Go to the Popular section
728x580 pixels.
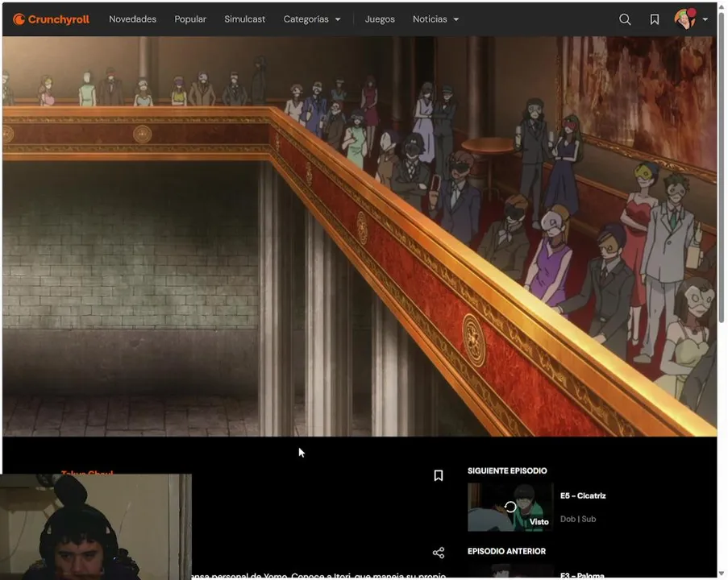(x=190, y=19)
